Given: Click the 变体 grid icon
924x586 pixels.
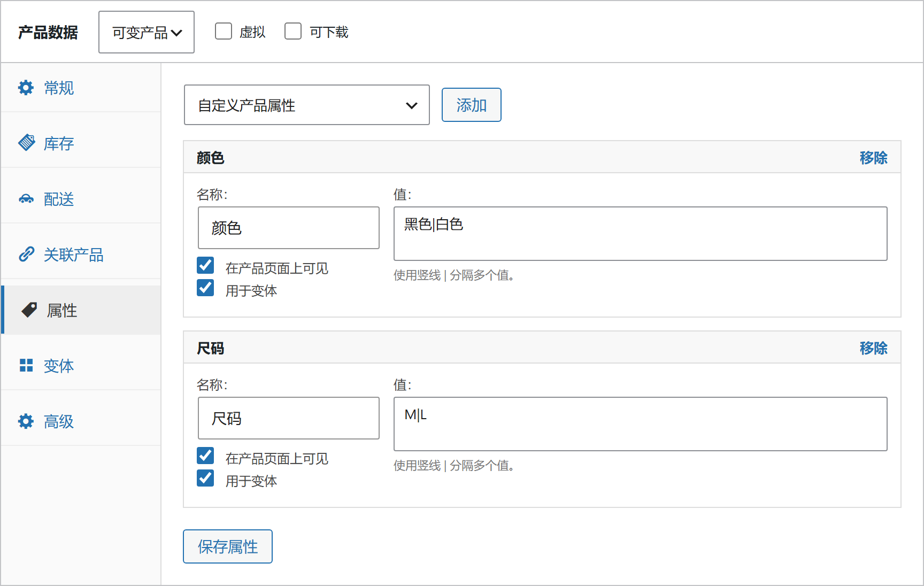Looking at the screenshot, I should click(x=26, y=366).
